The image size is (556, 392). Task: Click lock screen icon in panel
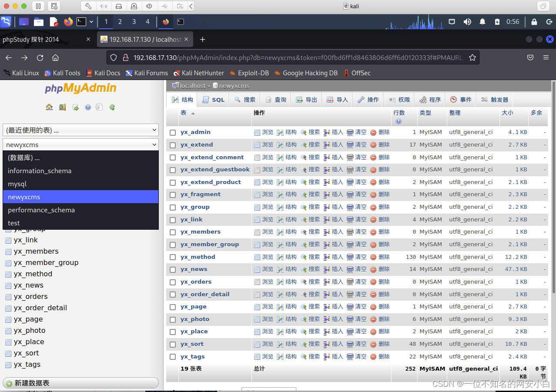click(534, 22)
